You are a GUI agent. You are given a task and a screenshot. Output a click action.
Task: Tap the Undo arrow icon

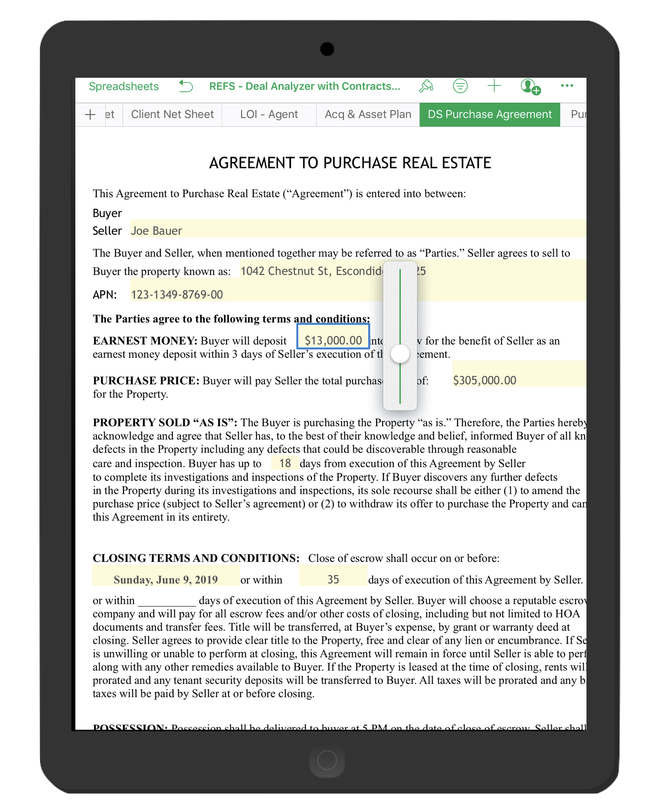point(186,86)
